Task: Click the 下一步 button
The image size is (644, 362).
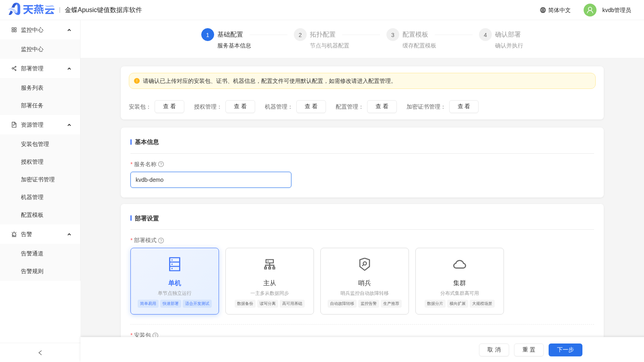Action: tap(566, 350)
